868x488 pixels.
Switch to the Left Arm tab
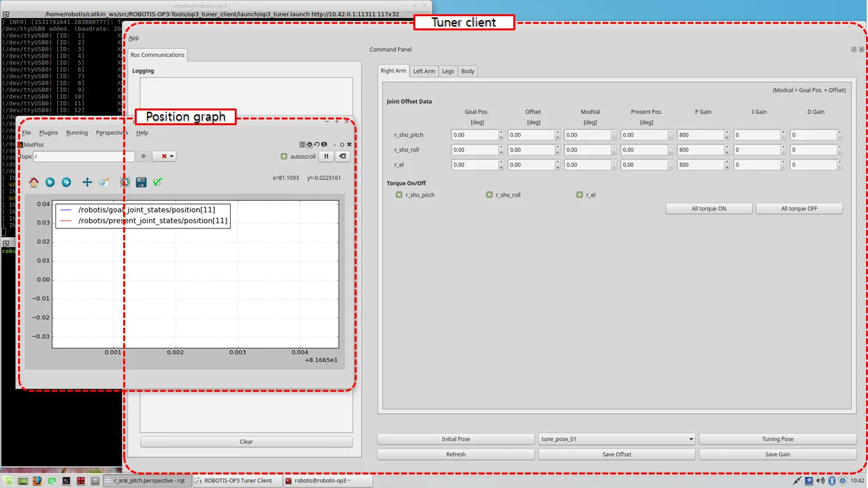coord(424,71)
